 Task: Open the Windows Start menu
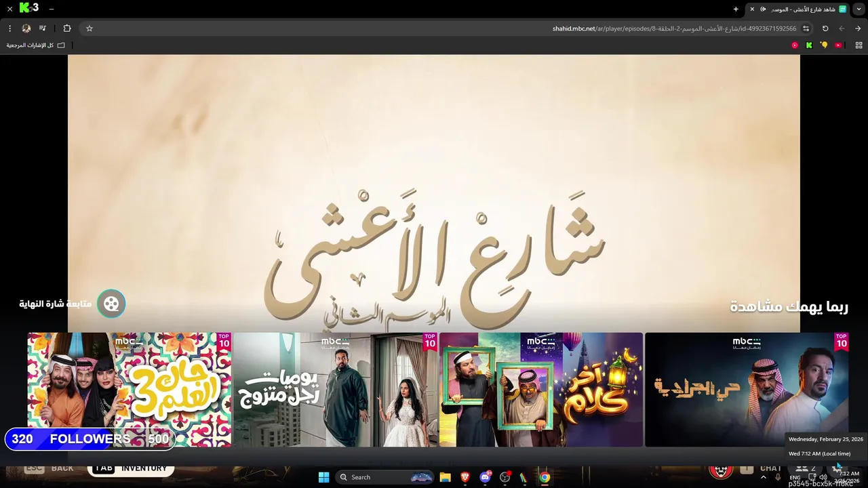[323, 477]
